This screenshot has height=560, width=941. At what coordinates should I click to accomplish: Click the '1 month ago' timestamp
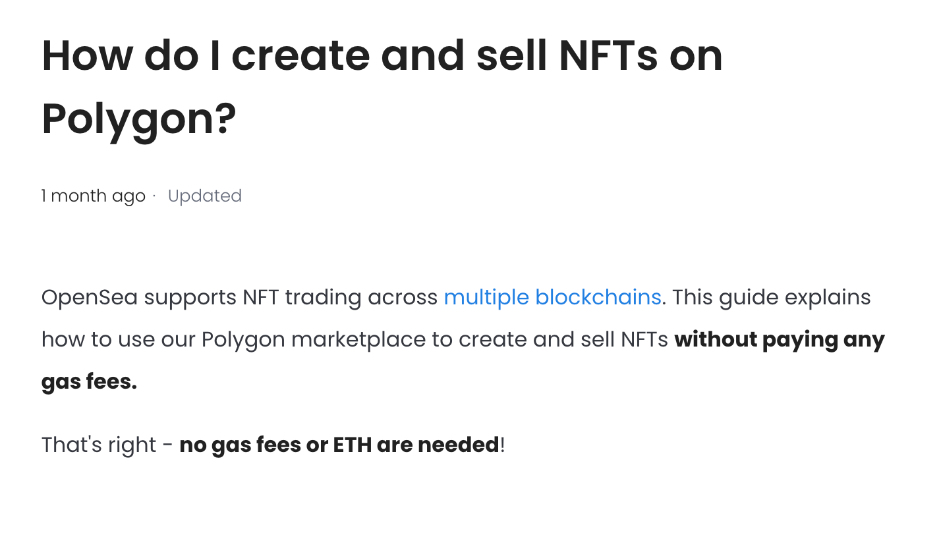pyautogui.click(x=93, y=196)
